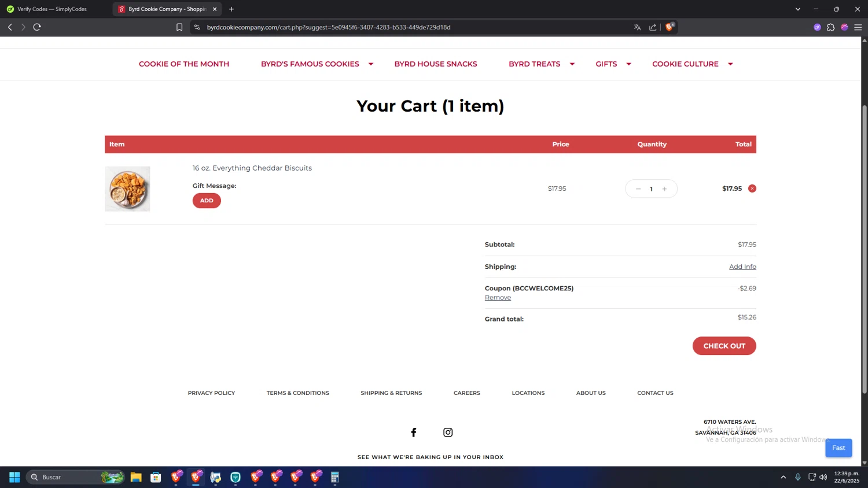Add a gift message with ADD button
This screenshot has width=868, height=488.
click(x=207, y=201)
